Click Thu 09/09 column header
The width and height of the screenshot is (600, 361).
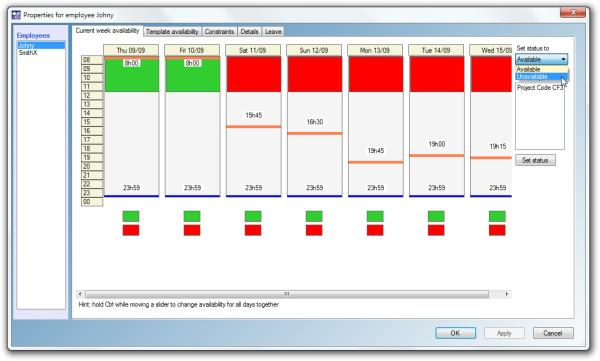click(131, 50)
